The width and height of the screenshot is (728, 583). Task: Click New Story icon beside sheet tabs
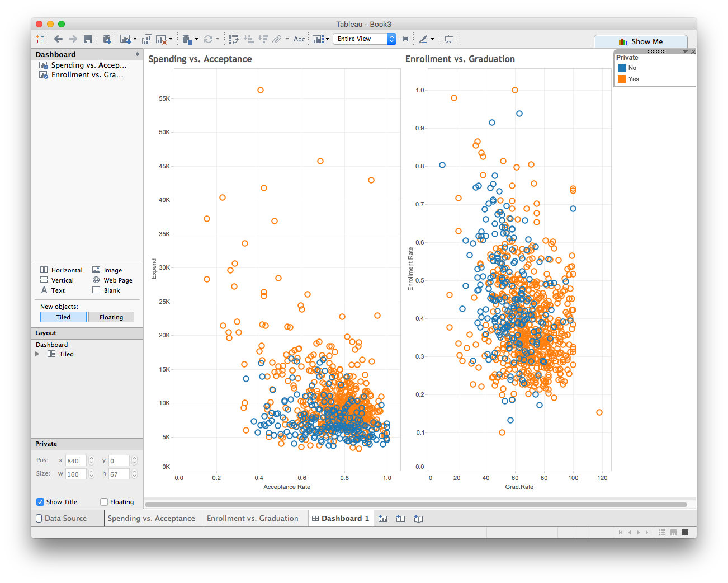coord(418,519)
